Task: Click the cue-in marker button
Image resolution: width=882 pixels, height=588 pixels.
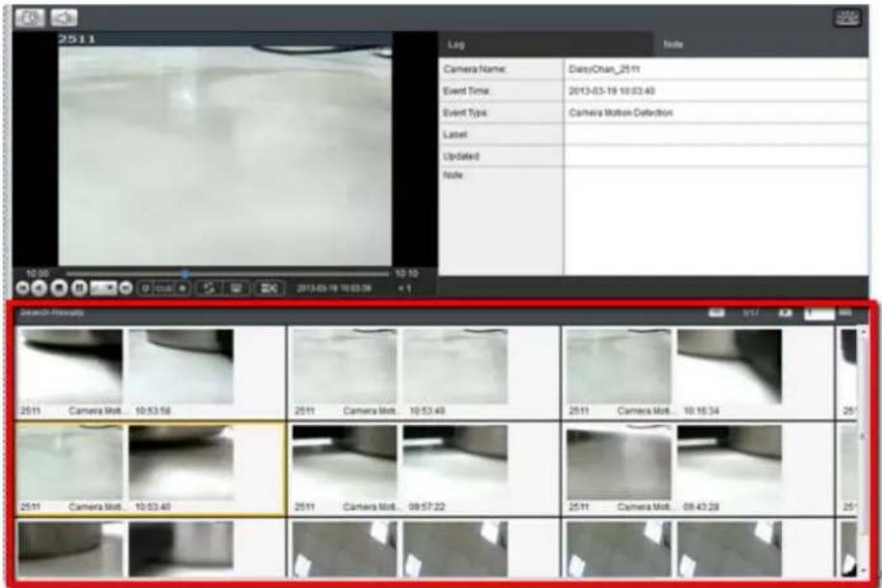Action: click(x=145, y=288)
